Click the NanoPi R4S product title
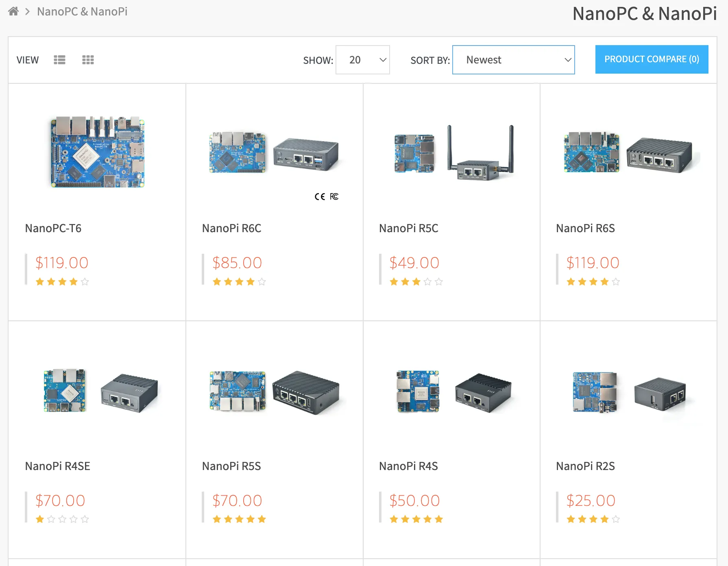728x566 pixels. [x=409, y=466]
